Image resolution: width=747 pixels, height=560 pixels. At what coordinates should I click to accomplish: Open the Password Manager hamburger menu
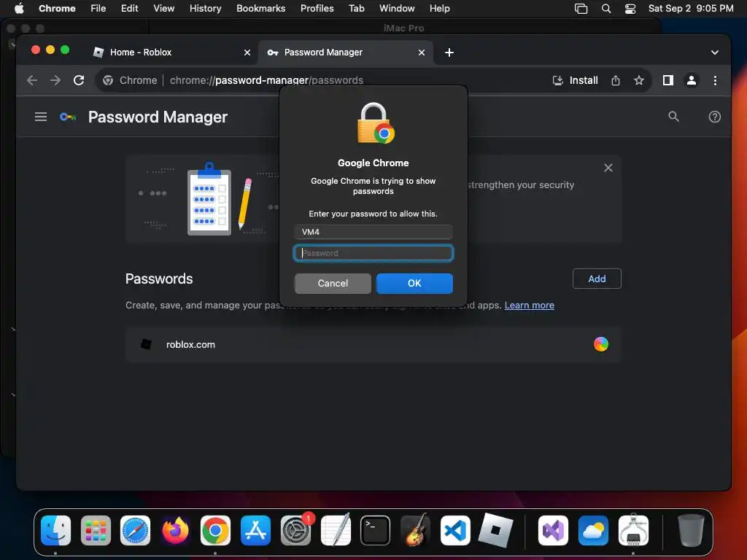41,117
